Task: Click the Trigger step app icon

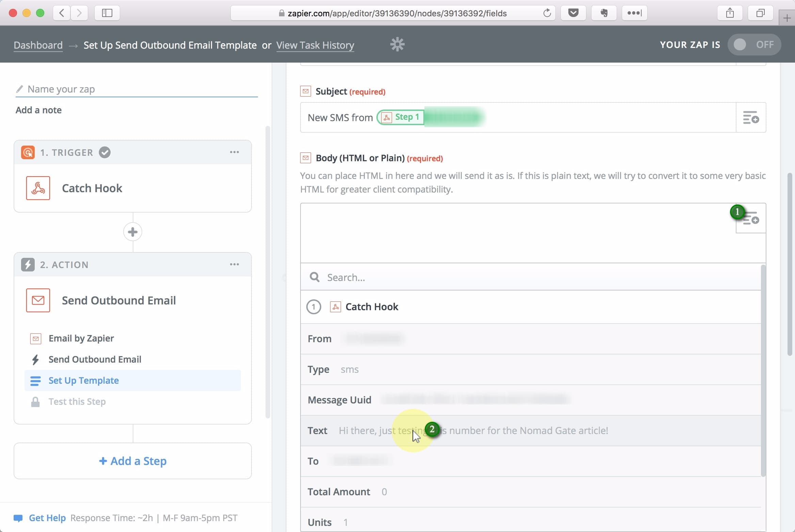Action: pyautogui.click(x=28, y=152)
